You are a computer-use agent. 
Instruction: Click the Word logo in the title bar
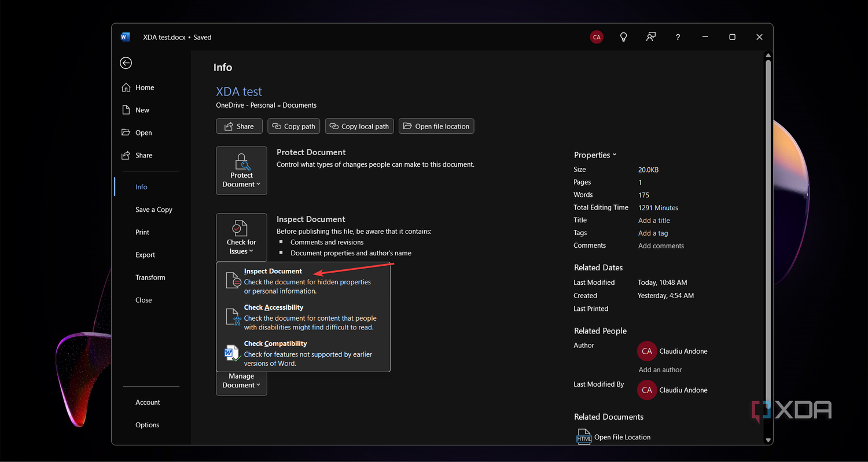tap(126, 37)
